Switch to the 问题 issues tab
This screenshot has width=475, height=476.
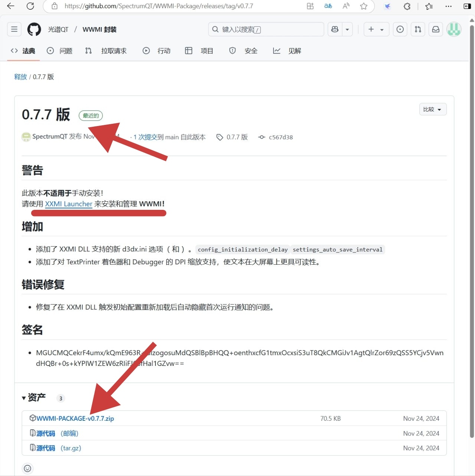60,51
